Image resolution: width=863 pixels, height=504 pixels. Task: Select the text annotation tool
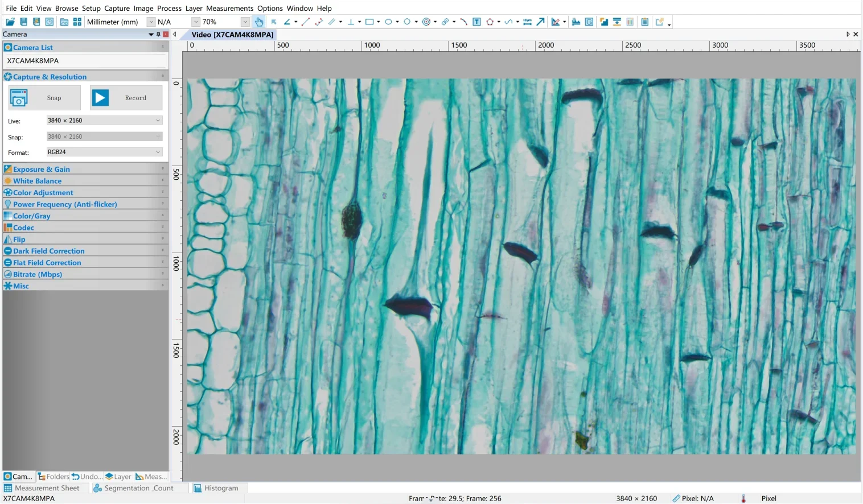pos(477,22)
